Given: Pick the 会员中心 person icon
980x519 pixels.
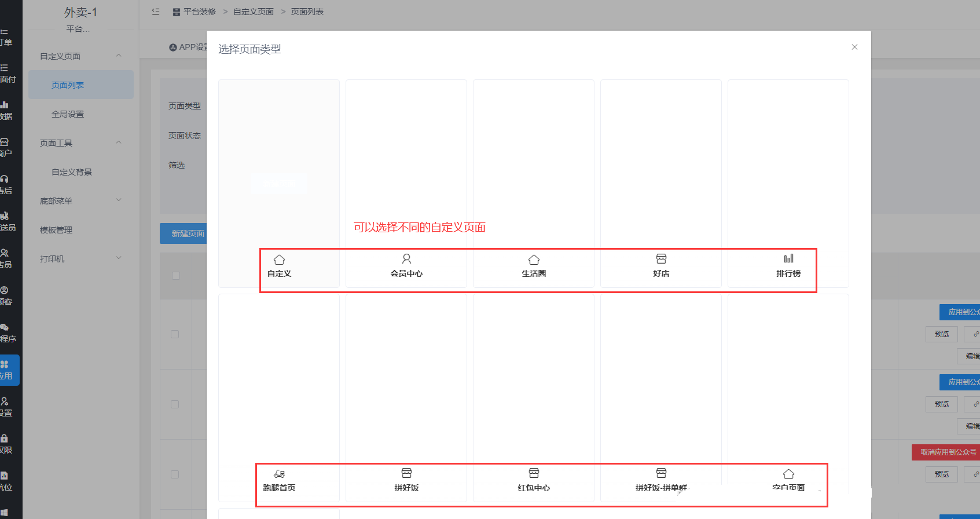Looking at the screenshot, I should point(406,259).
